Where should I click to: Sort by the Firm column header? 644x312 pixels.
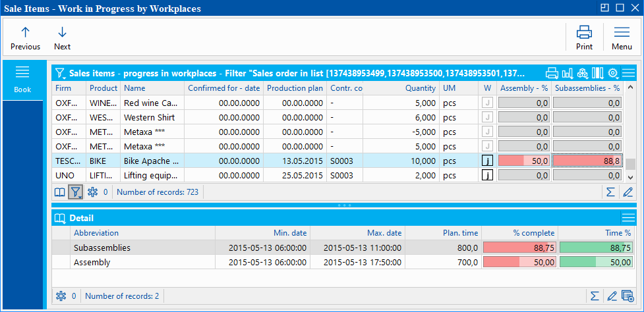[69, 88]
